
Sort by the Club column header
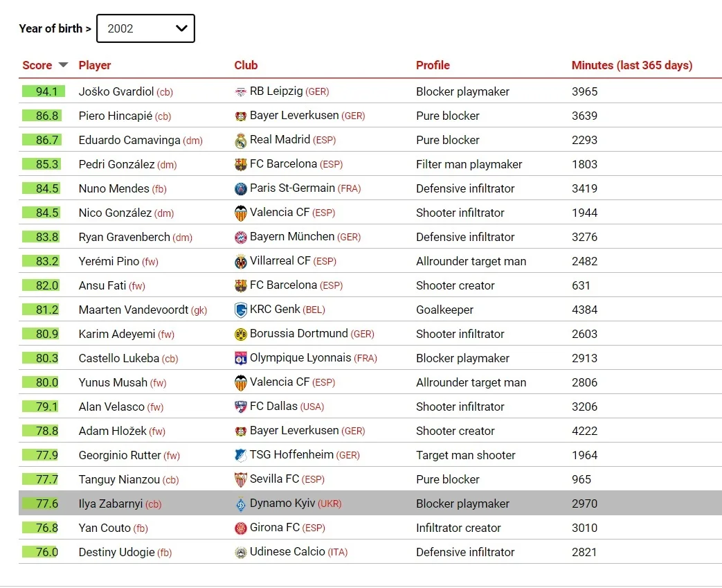(246, 65)
